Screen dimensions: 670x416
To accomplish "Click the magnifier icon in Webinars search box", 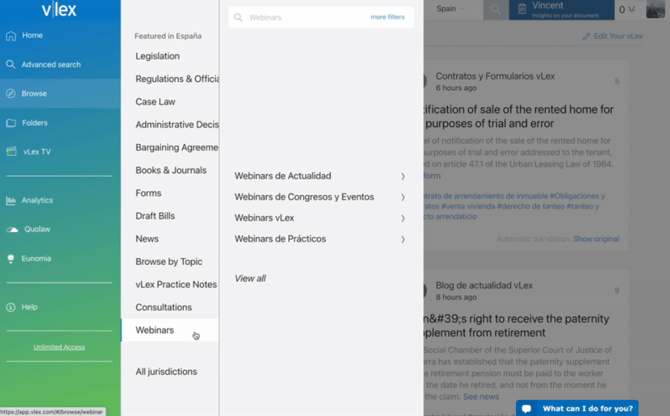I will coord(238,18).
